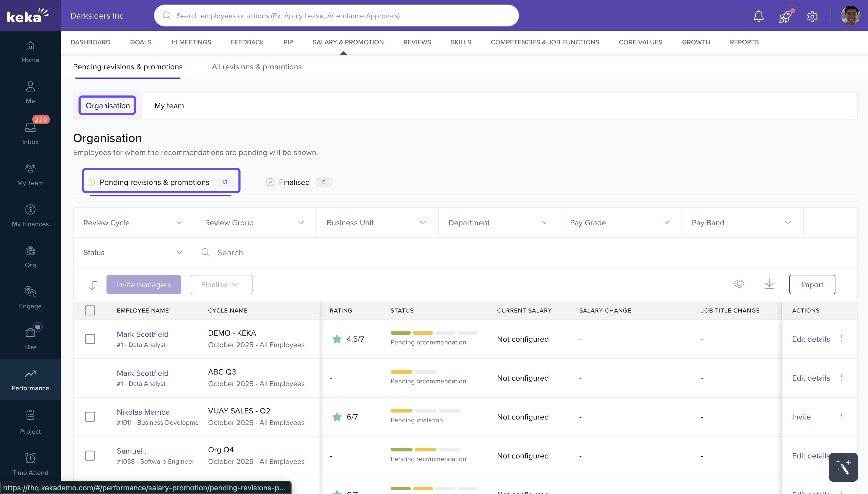The image size is (868, 494).
Task: Open Inbox in the sidebar
Action: [x=30, y=132]
